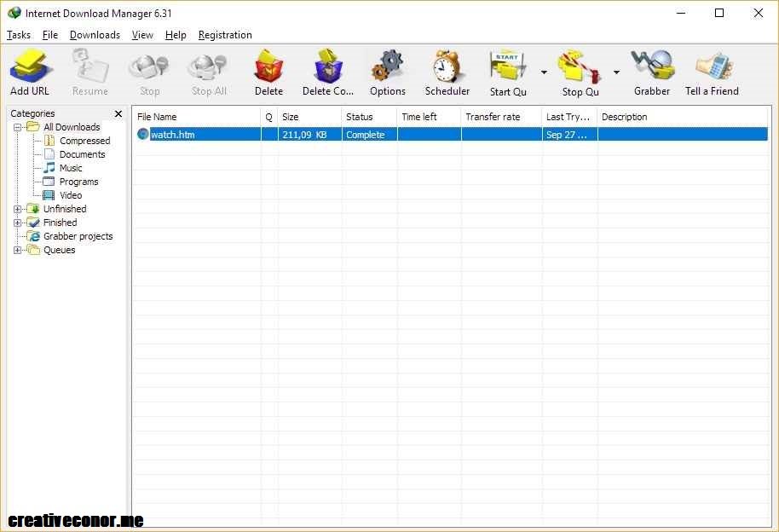Sort by the Status column header

point(369,117)
